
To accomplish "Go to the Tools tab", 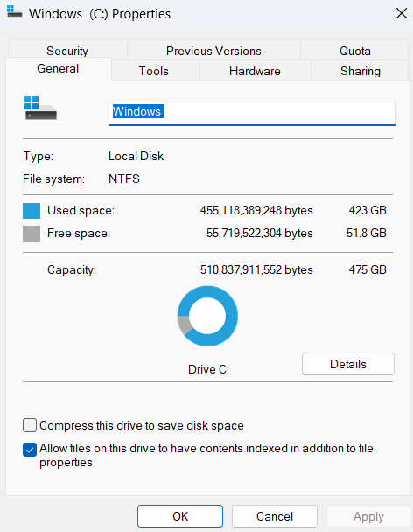I will [154, 71].
